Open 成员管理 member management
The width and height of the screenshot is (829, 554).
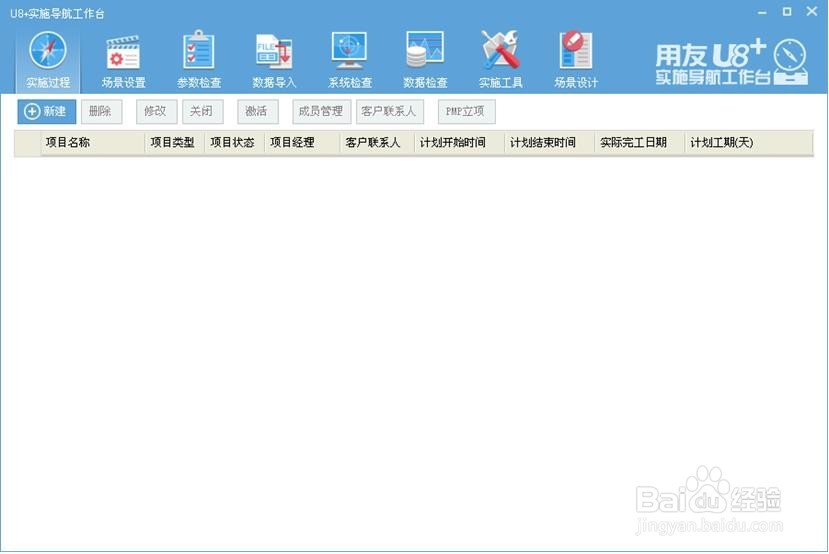pyautogui.click(x=321, y=112)
